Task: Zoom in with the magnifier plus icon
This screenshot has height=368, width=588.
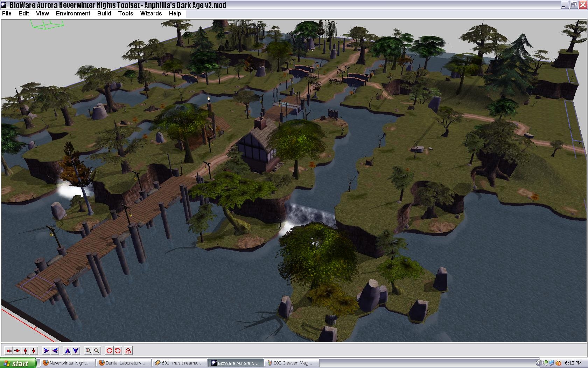Action: click(89, 350)
